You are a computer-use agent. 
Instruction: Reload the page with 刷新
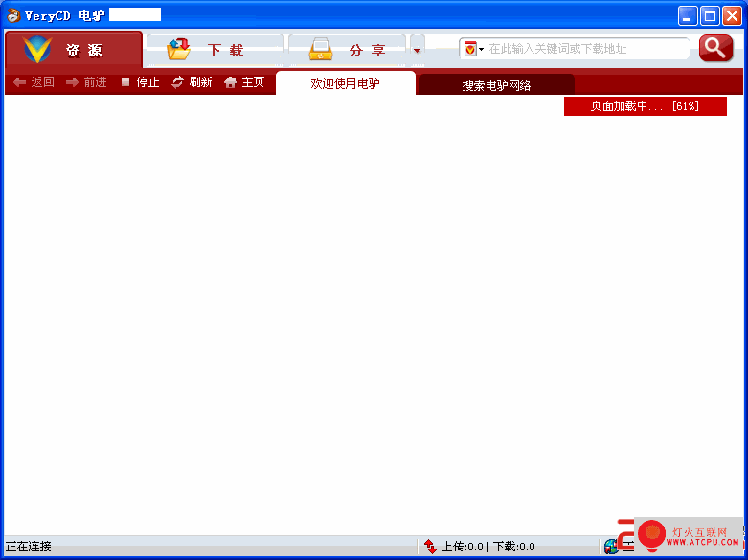(x=192, y=82)
